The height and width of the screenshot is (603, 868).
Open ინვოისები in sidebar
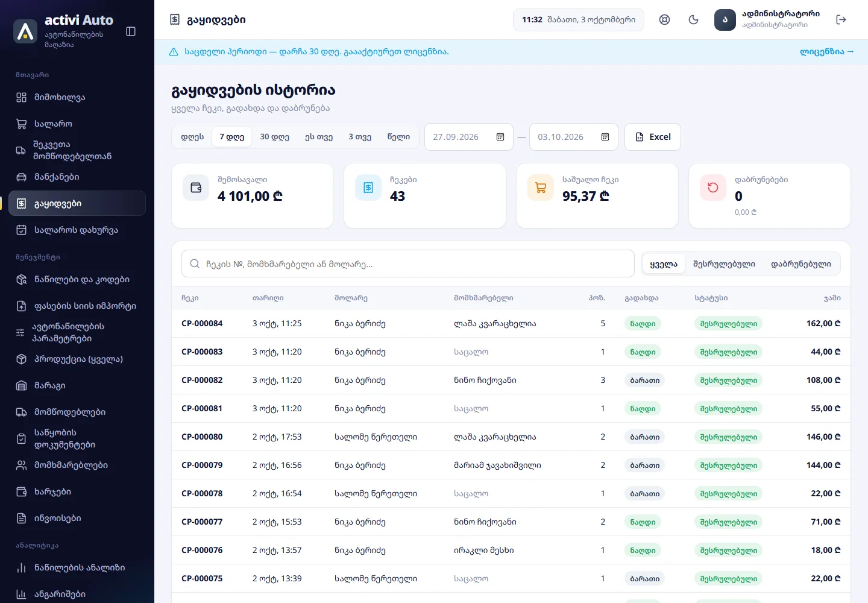77,518
